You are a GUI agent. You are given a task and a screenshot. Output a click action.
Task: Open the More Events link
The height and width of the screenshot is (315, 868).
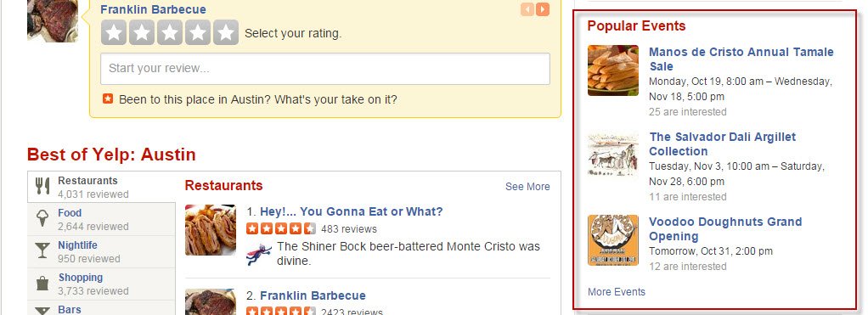click(x=617, y=292)
